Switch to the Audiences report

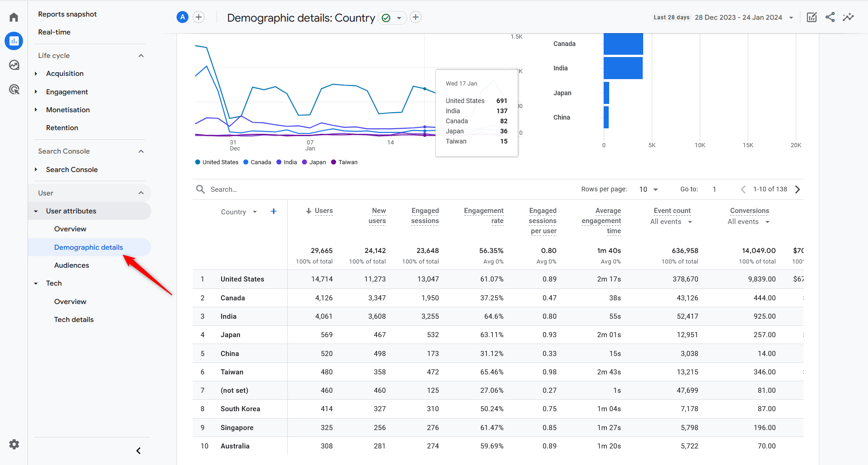click(x=71, y=265)
